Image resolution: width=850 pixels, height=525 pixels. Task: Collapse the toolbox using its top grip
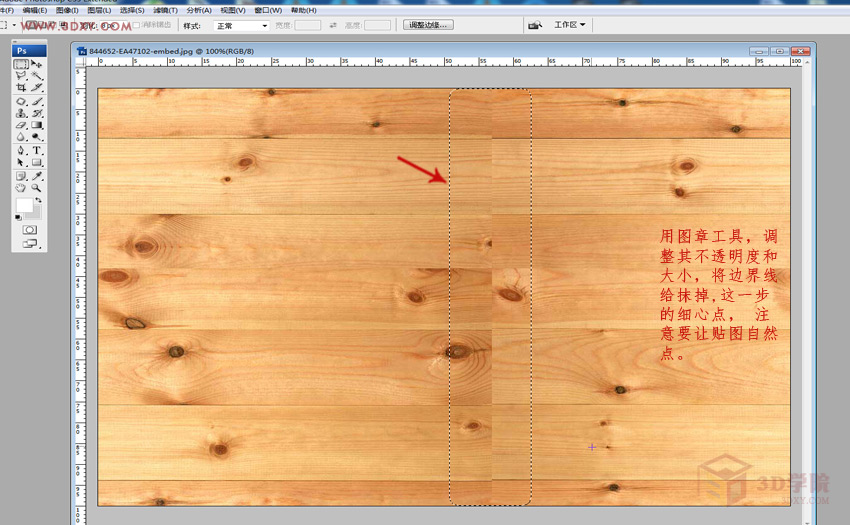pyautogui.click(x=29, y=42)
